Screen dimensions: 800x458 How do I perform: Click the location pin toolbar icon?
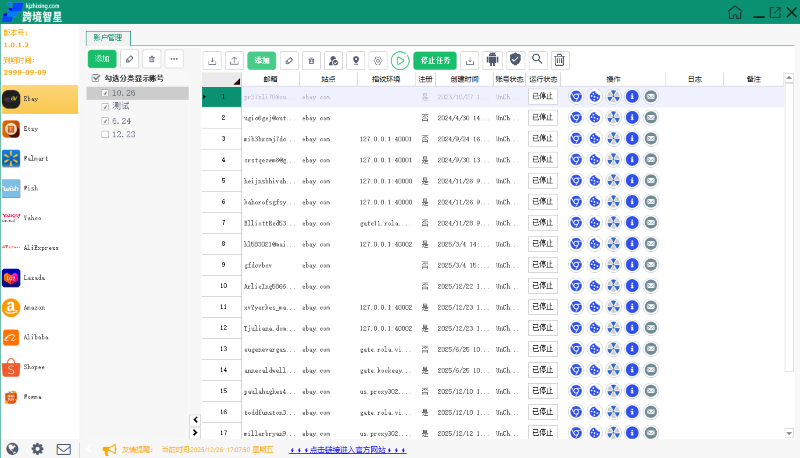coord(355,60)
